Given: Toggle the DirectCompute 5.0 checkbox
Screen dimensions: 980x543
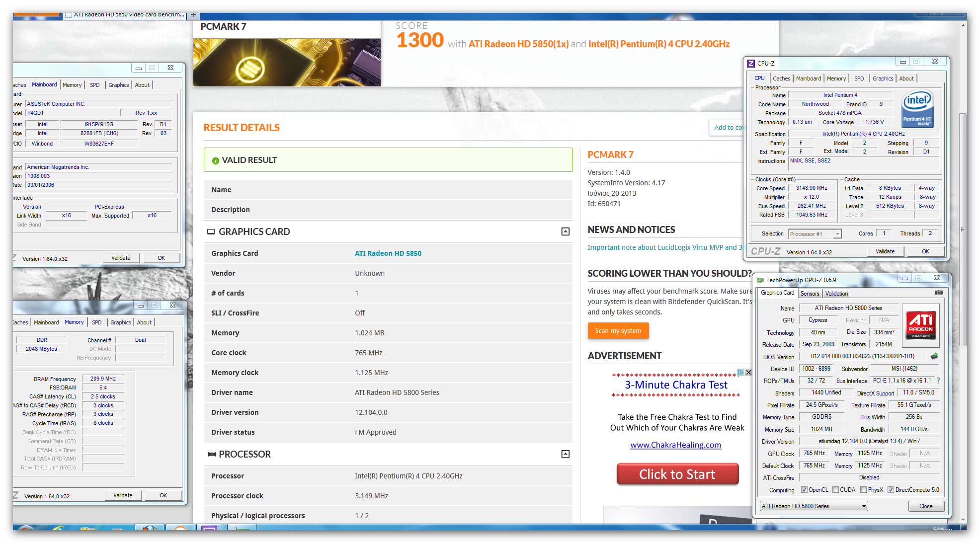Looking at the screenshot, I should [891, 490].
